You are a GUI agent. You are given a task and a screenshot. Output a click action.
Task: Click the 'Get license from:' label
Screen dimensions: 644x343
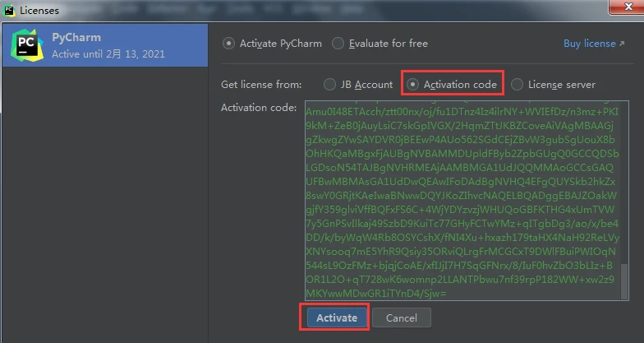(261, 84)
